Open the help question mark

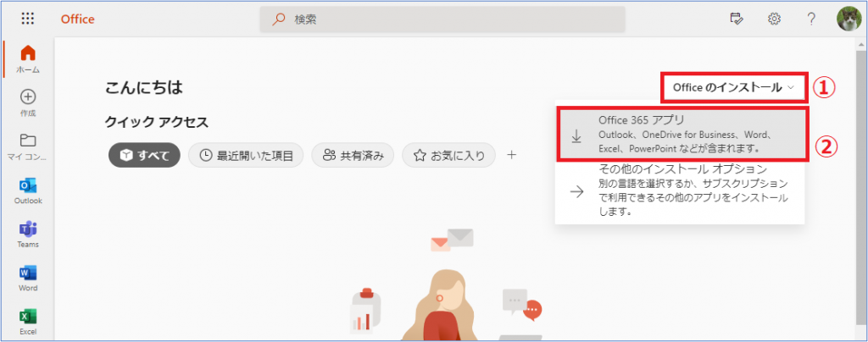[x=811, y=19]
